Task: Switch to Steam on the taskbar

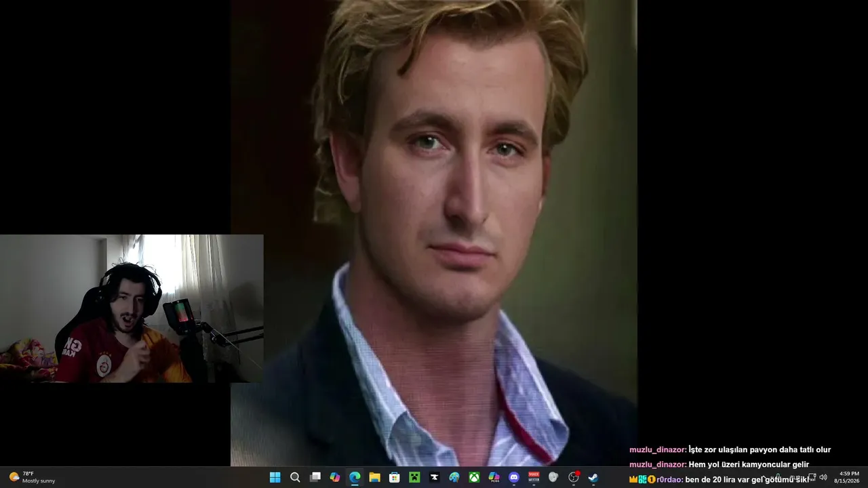Action: click(593, 477)
